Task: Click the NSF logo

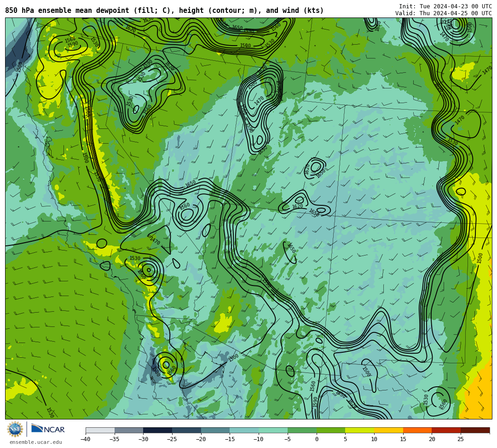Action: tap(15, 429)
